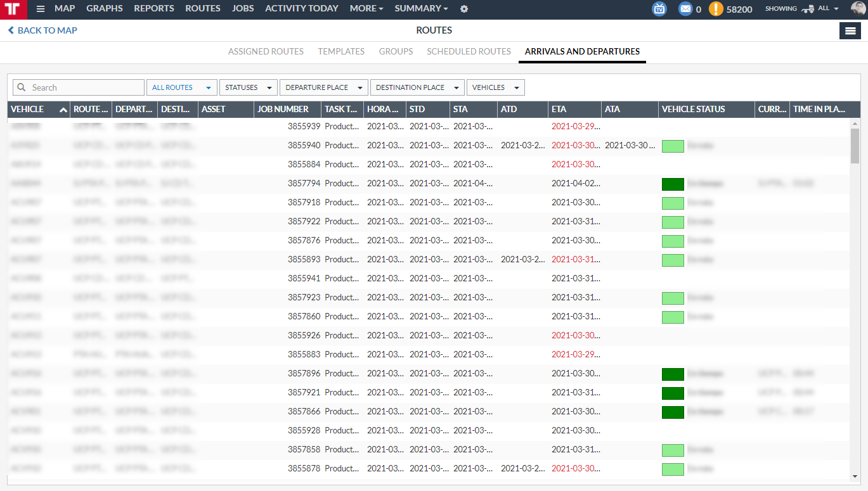Sort by ATA column header
This screenshot has height=491, width=868.
click(630, 109)
